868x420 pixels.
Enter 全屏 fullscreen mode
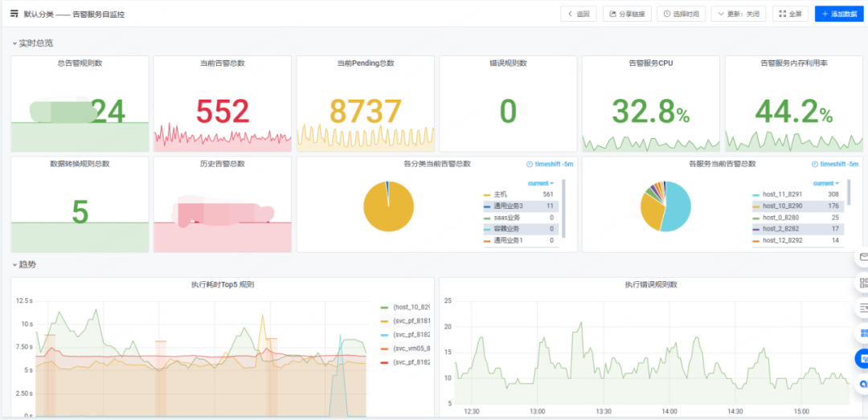tap(791, 14)
